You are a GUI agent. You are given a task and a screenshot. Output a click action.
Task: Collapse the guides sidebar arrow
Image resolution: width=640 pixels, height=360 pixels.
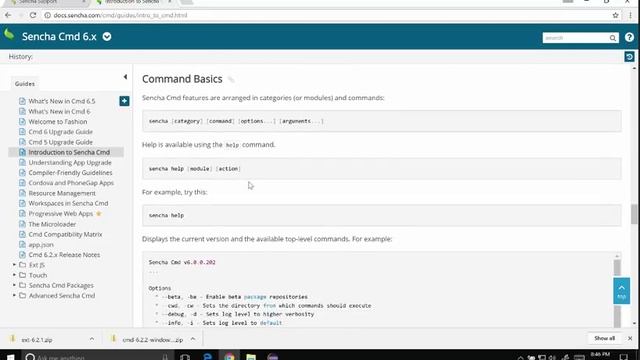pyautogui.click(x=125, y=77)
